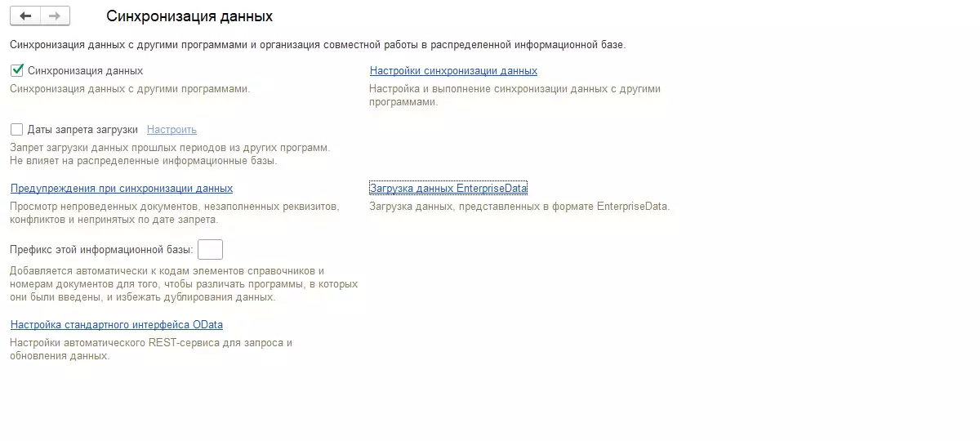
Task: Open the Настроить link
Action: pyautogui.click(x=171, y=130)
